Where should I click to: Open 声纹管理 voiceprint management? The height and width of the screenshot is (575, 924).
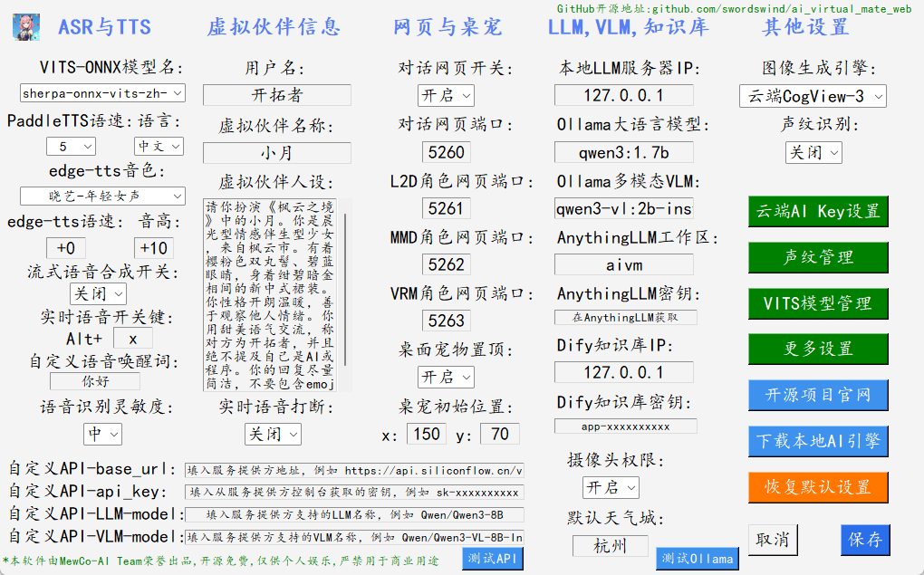pos(818,257)
